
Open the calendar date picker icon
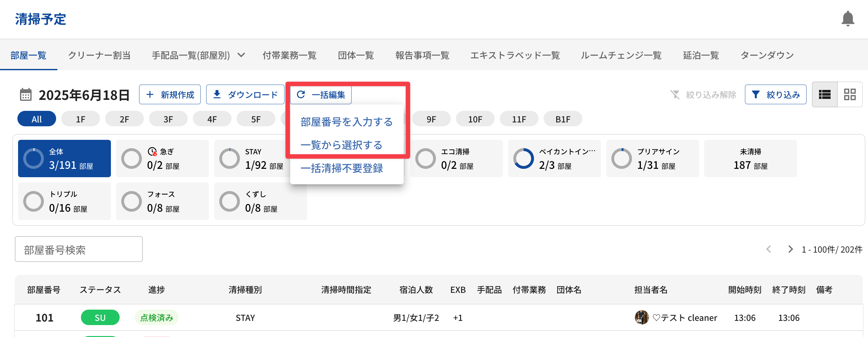coord(25,95)
